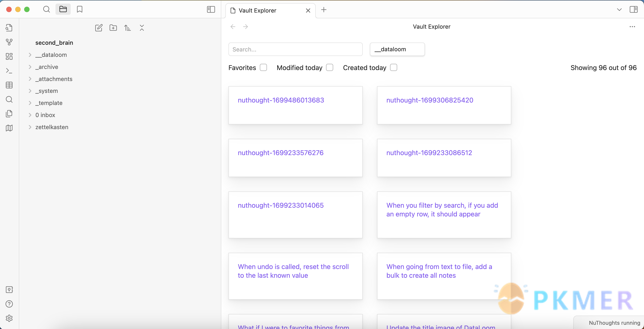Open the templates copy ribbon icon

(9, 114)
